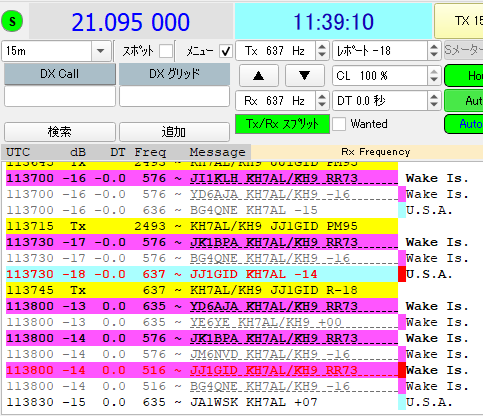Image resolution: width=483 pixels, height=416 pixels.
Task: Select Tx row KH7AL/KH9 JJ1GID R-18
Action: [202, 290]
